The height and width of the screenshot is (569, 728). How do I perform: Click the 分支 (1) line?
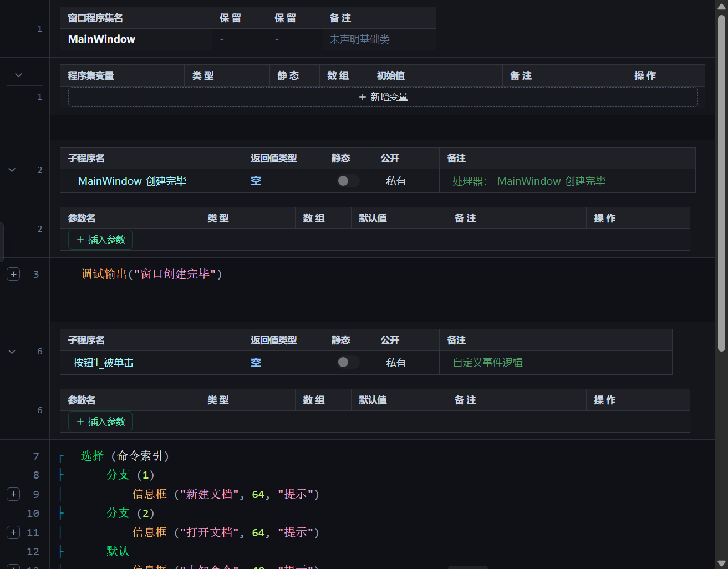pos(130,475)
